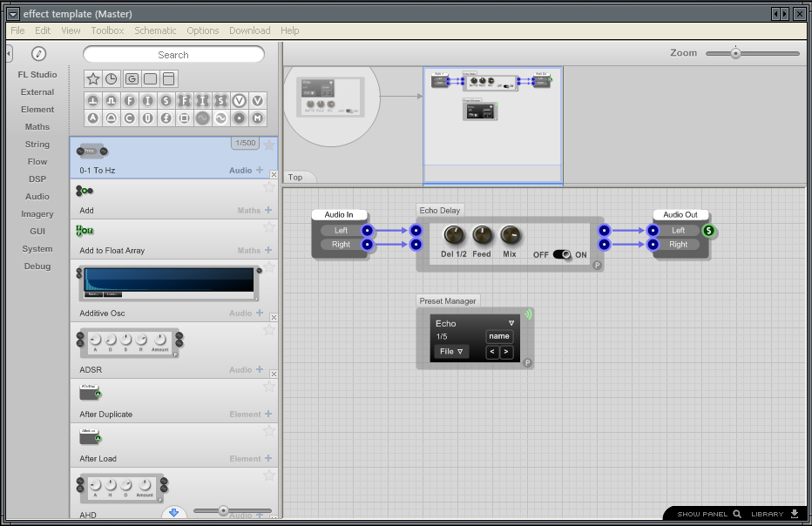Click the mono (M) connector filter icon
Viewport: 812px width, 526px height.
258,118
